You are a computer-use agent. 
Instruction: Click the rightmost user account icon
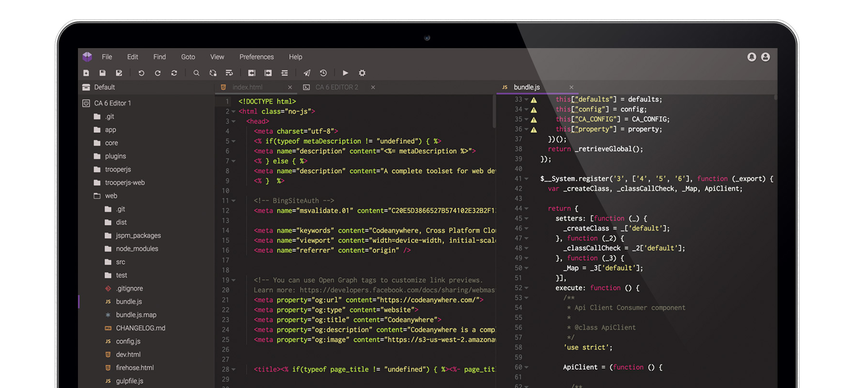tap(766, 57)
